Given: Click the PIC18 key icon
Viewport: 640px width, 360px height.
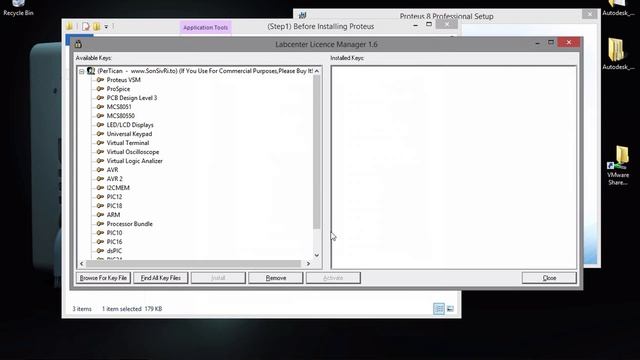Looking at the screenshot, I should click(100, 205).
